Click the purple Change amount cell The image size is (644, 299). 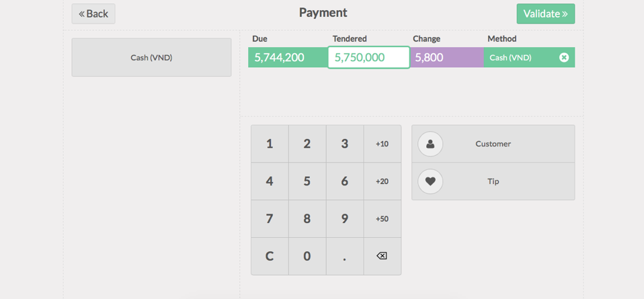tap(447, 58)
